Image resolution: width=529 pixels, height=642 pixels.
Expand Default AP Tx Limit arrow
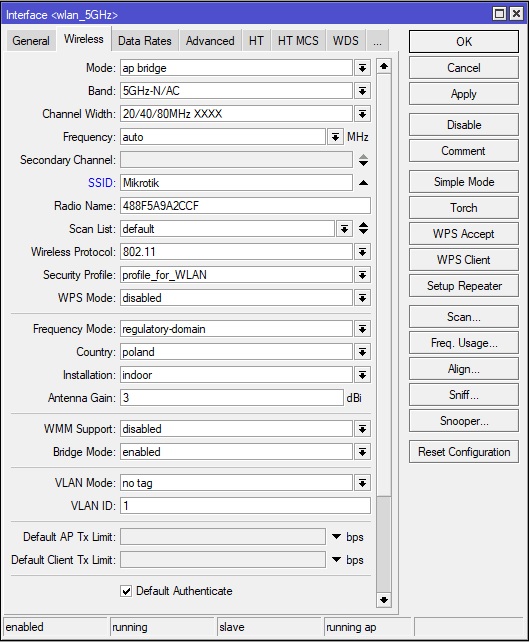(336, 536)
